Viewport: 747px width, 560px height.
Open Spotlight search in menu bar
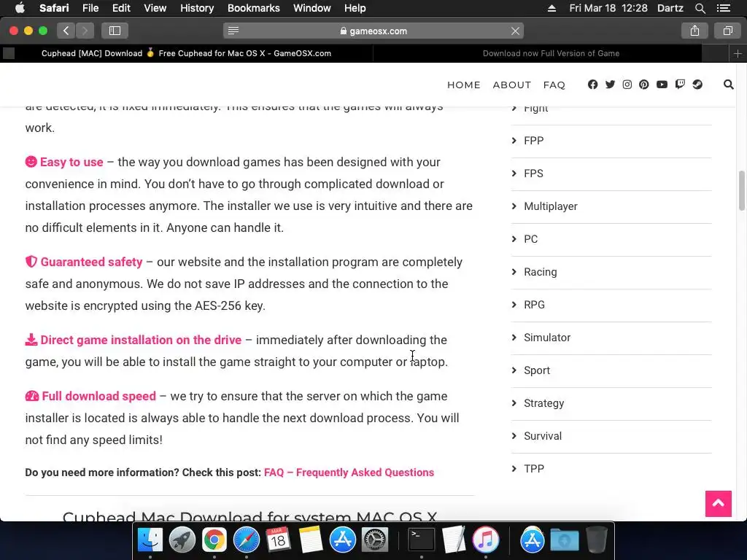[x=700, y=8]
